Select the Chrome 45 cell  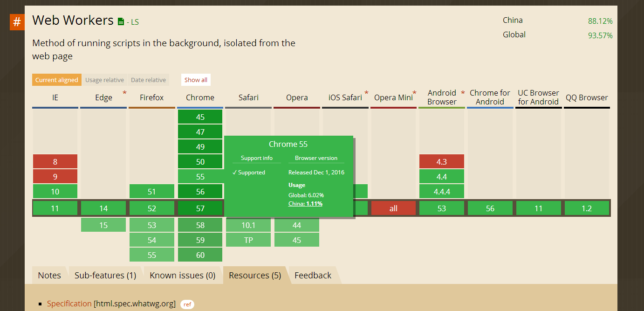(x=200, y=117)
